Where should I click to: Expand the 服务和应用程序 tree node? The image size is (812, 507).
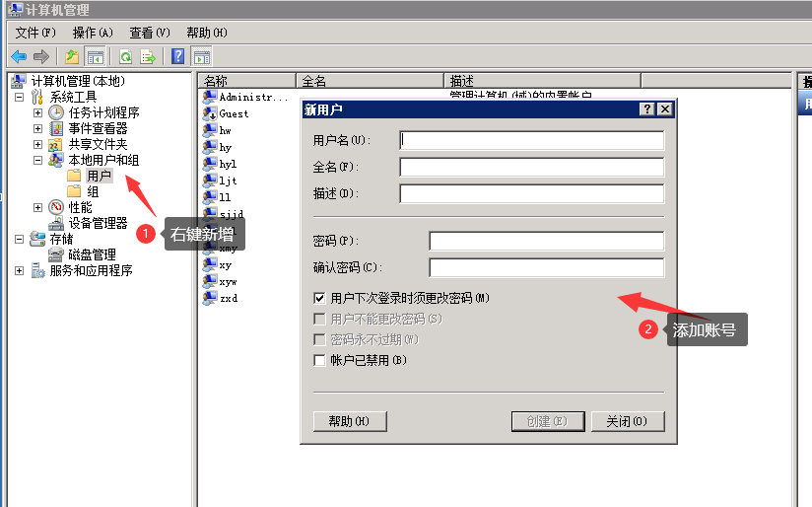point(19,270)
